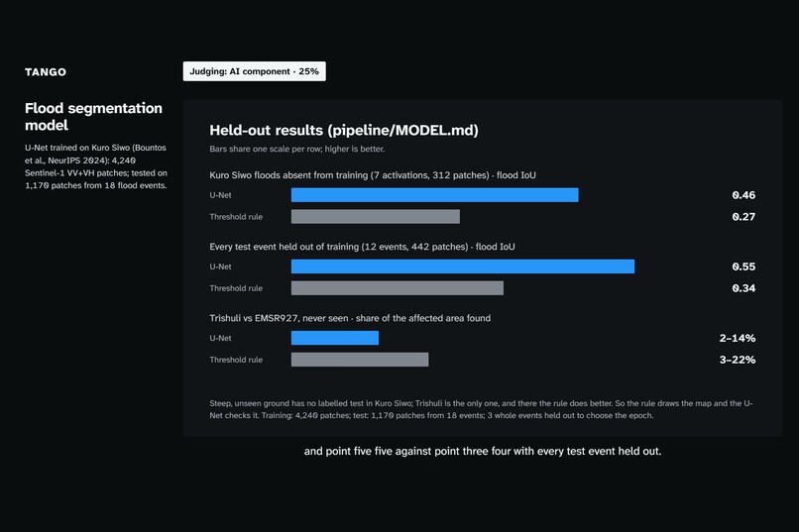Image resolution: width=799 pixels, height=532 pixels.
Task: Click the blue U-Net bar valued 2–14%
Action: (x=335, y=338)
